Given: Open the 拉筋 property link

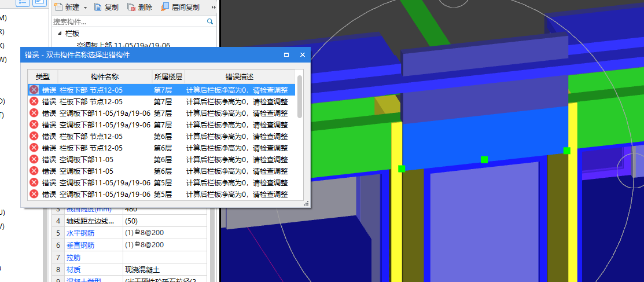Looking at the screenshot, I should coord(73,258).
